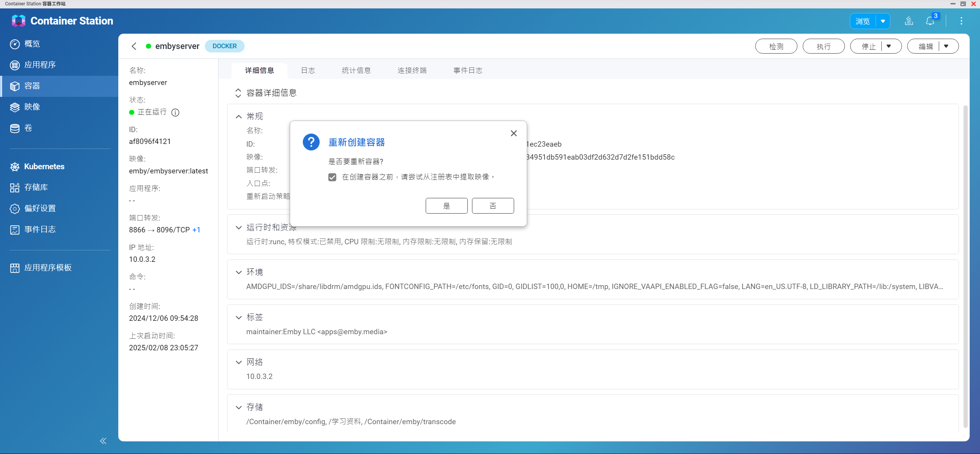The width and height of the screenshot is (980, 454).
Task: Close the recreate container dialog
Action: pos(514,133)
